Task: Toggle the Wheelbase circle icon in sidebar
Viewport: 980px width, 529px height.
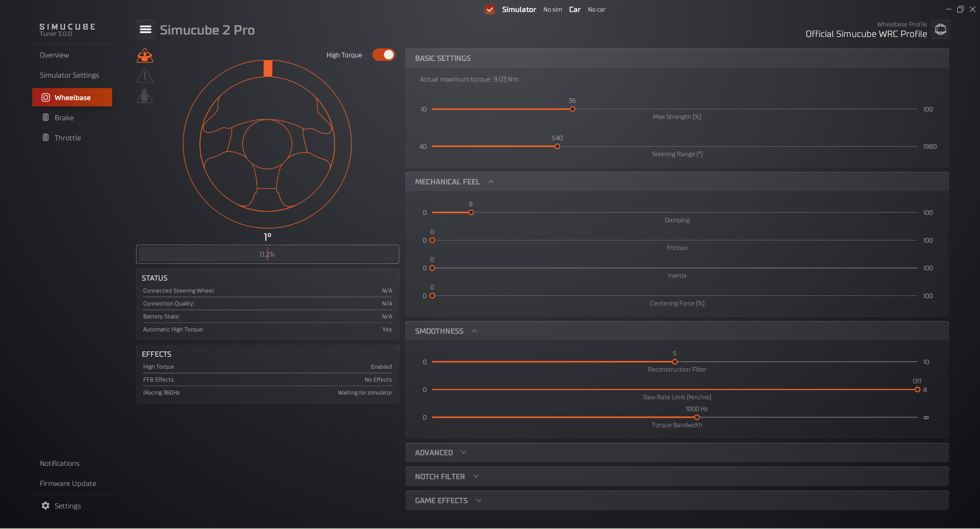Action: (46, 97)
